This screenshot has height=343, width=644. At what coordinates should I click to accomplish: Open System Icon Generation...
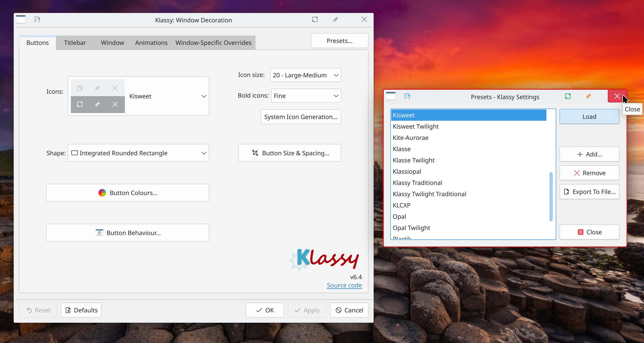pyautogui.click(x=301, y=117)
